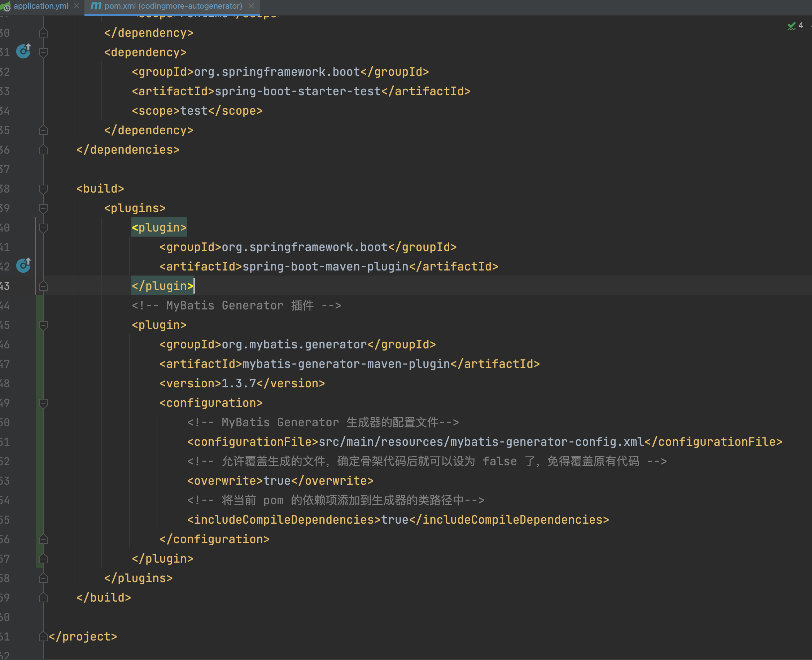Select the pom.xml (codingmore-autogenerator) tab
The height and width of the screenshot is (660, 812).
[173, 6]
